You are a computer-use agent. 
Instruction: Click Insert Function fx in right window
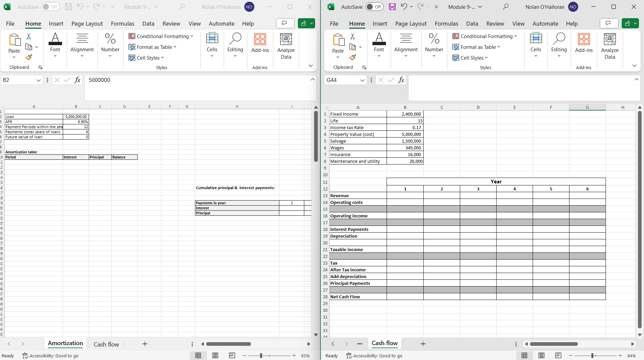(401, 80)
